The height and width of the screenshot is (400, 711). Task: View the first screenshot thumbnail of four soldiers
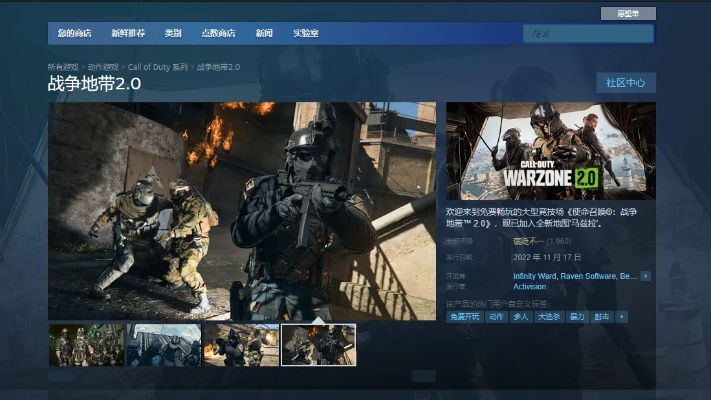point(86,344)
